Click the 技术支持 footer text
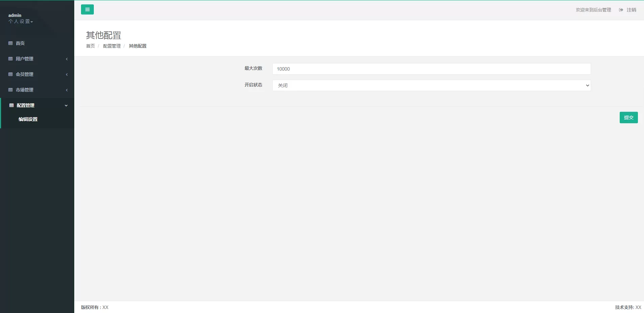This screenshot has height=313, width=644. [x=628, y=307]
